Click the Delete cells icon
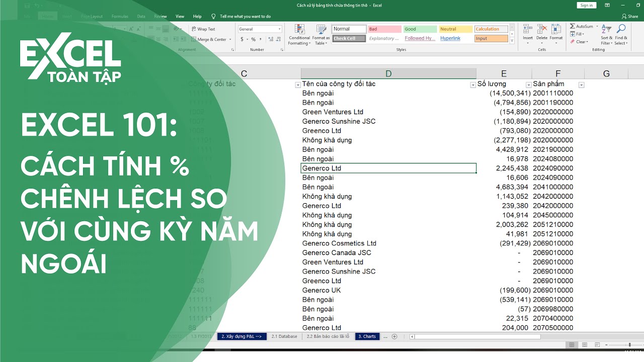This screenshot has width=644, height=362. [x=541, y=29]
